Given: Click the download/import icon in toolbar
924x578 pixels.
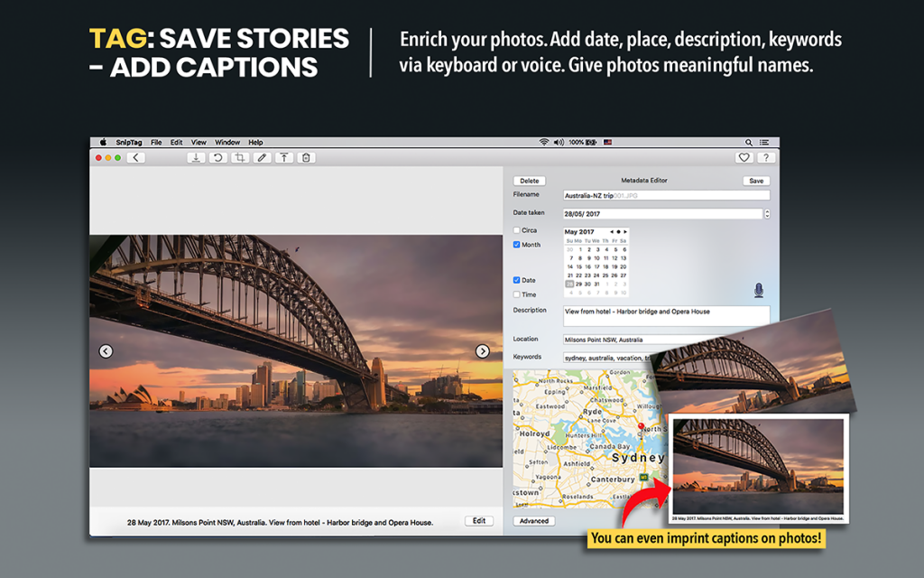Looking at the screenshot, I should click(x=196, y=157).
